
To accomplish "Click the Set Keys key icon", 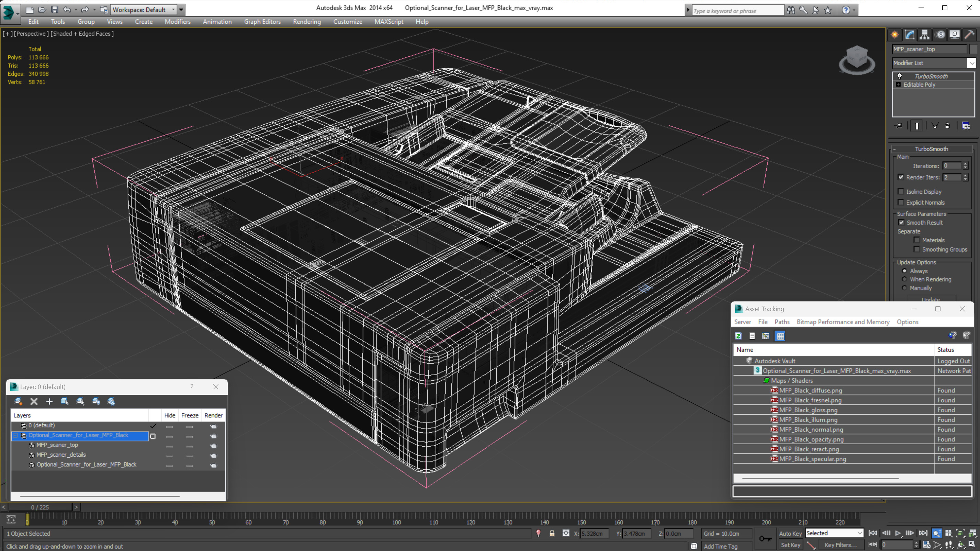I will point(765,538).
